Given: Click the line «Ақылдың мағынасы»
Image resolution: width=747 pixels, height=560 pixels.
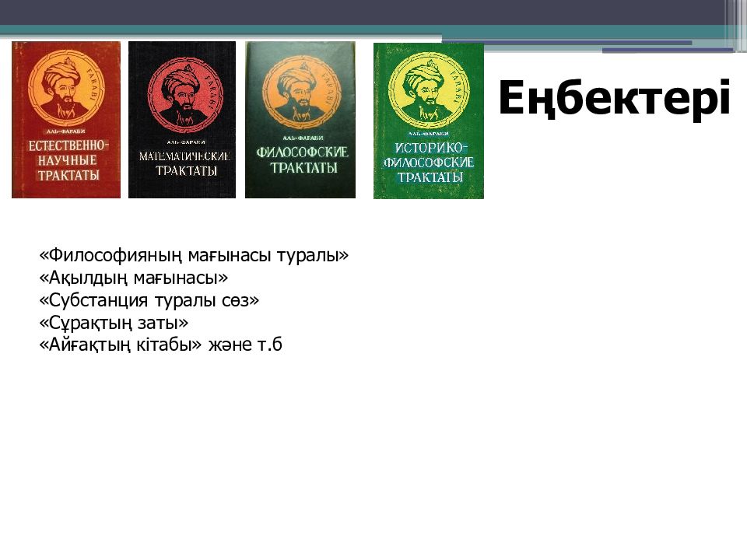Looking at the screenshot, I should pos(133,278).
